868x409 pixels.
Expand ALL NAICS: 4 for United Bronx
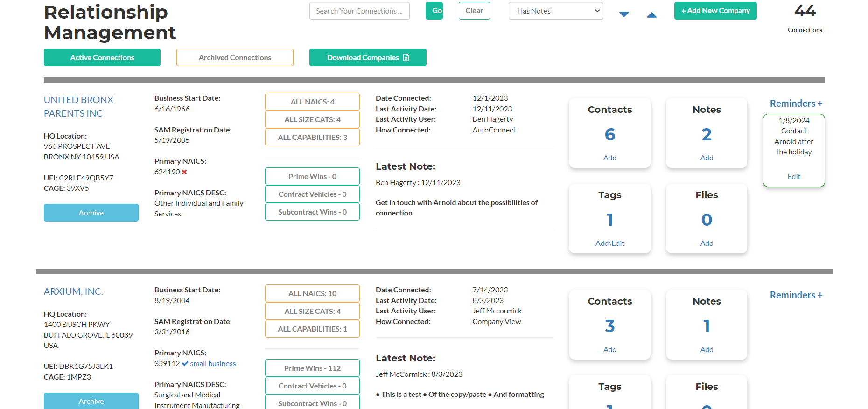click(x=312, y=102)
